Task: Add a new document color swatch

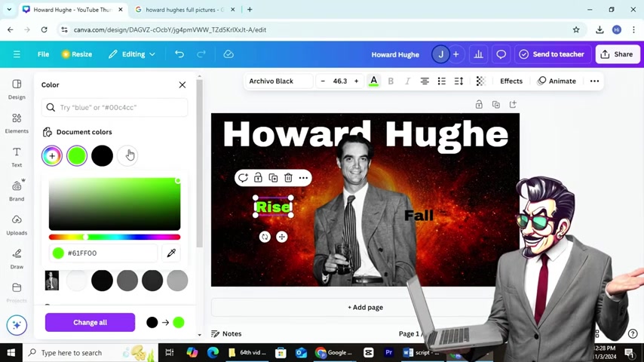Action: (x=52, y=155)
